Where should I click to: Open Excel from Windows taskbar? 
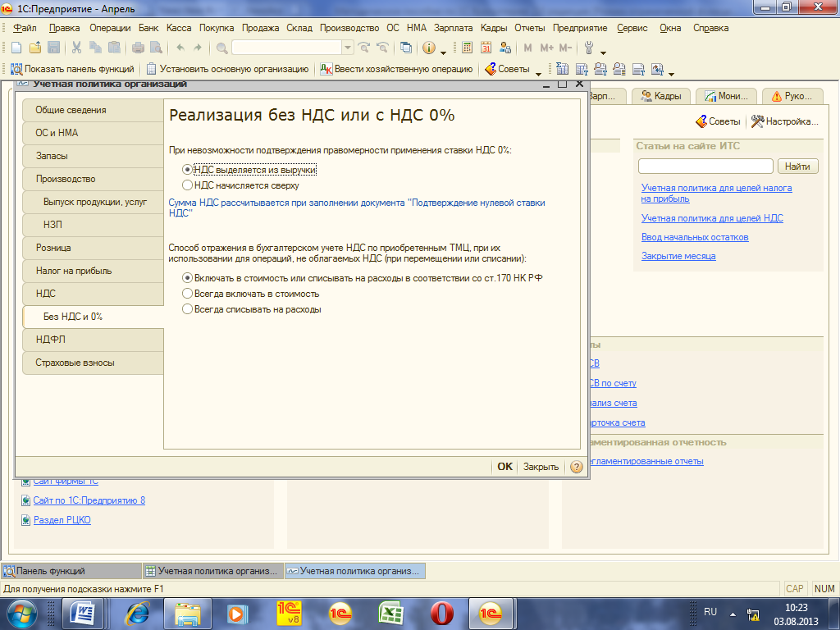point(390,614)
